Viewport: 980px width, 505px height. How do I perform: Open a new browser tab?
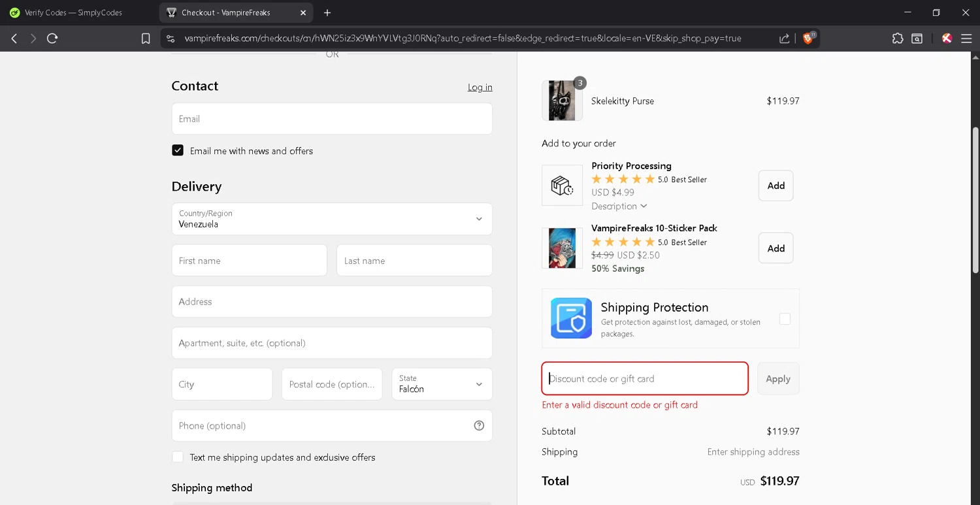[327, 12]
